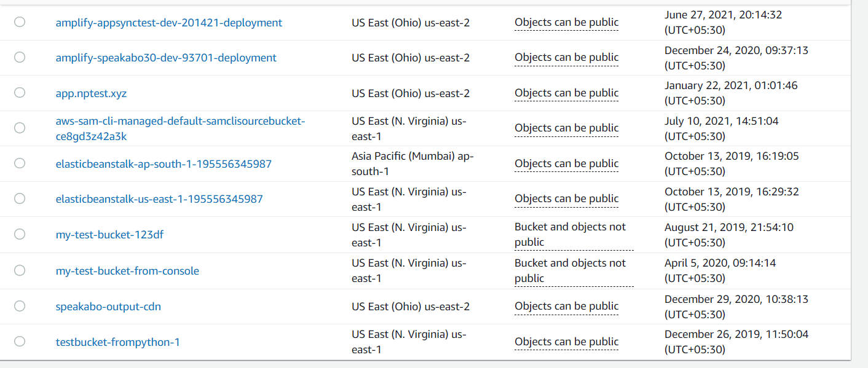
Task: Open the my-test-bucket-123df link
Action: pos(109,235)
